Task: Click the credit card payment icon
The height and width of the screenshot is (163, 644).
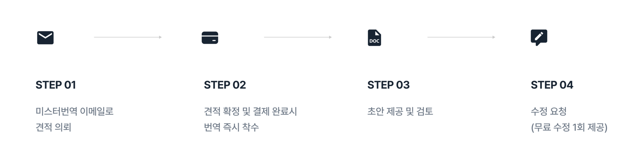Action: coord(210,38)
